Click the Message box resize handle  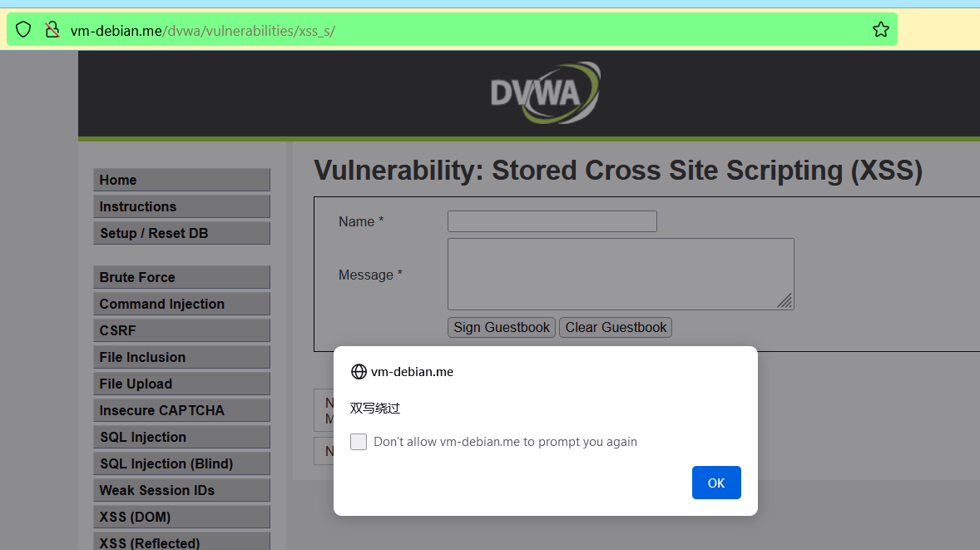tap(785, 301)
